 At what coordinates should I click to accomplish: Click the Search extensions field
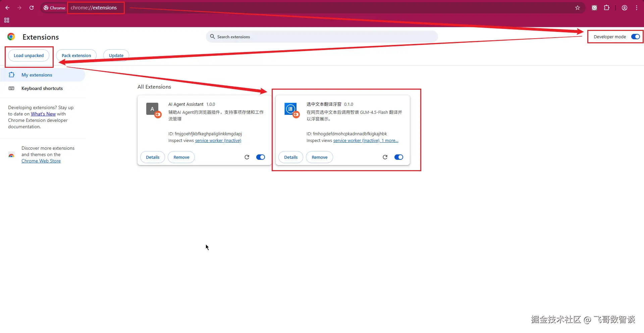[322, 37]
